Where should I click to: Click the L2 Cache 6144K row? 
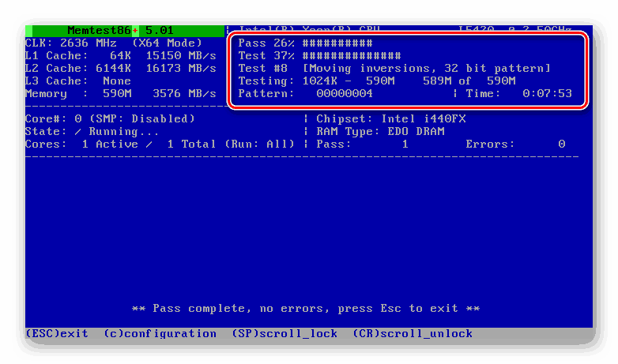(x=121, y=68)
